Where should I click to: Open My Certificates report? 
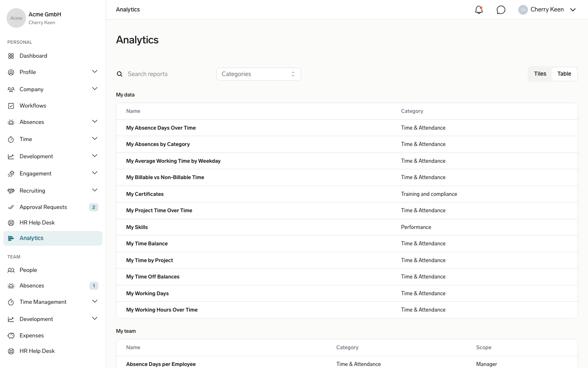(145, 194)
